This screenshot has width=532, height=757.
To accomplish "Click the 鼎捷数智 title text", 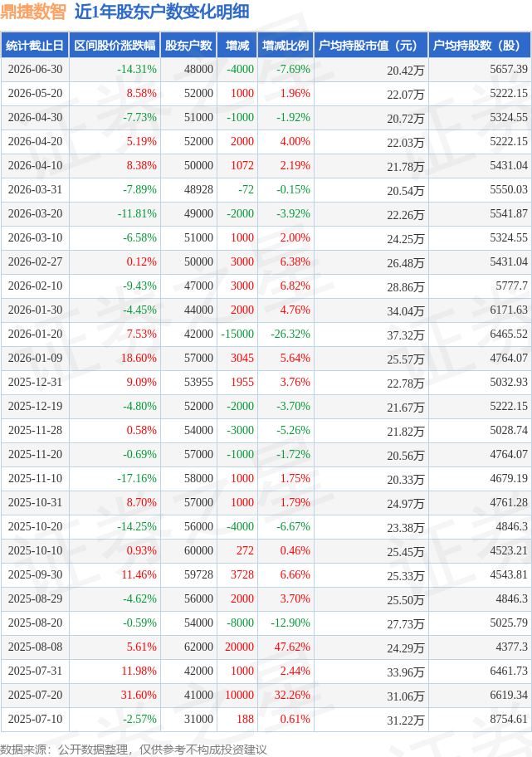I will (33, 12).
